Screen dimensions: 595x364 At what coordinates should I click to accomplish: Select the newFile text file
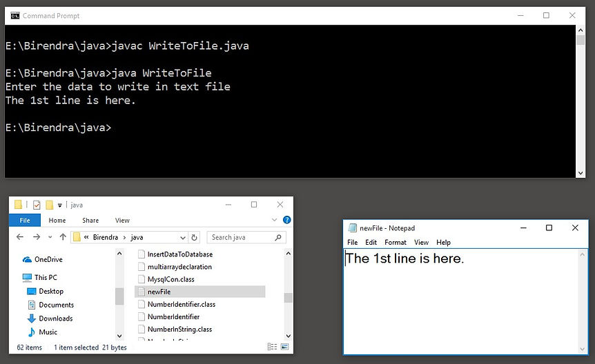(200, 292)
